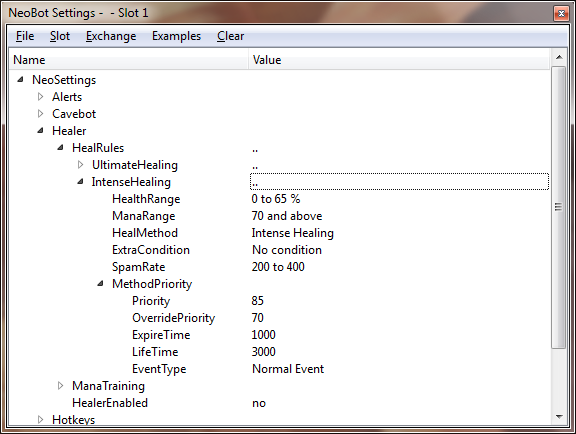Collapse the HealRules node
The height and width of the screenshot is (434, 576).
pos(61,147)
